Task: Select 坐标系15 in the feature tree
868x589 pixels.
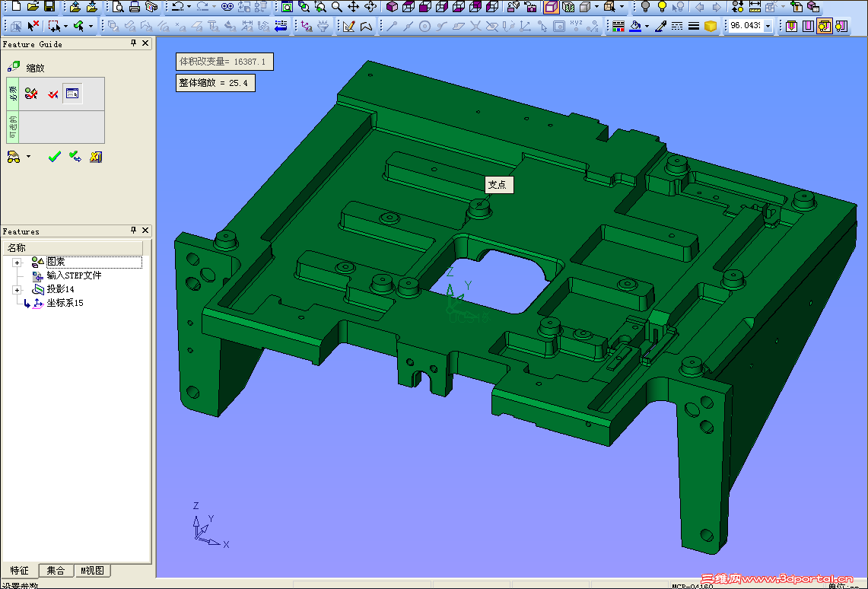Action: [x=65, y=303]
